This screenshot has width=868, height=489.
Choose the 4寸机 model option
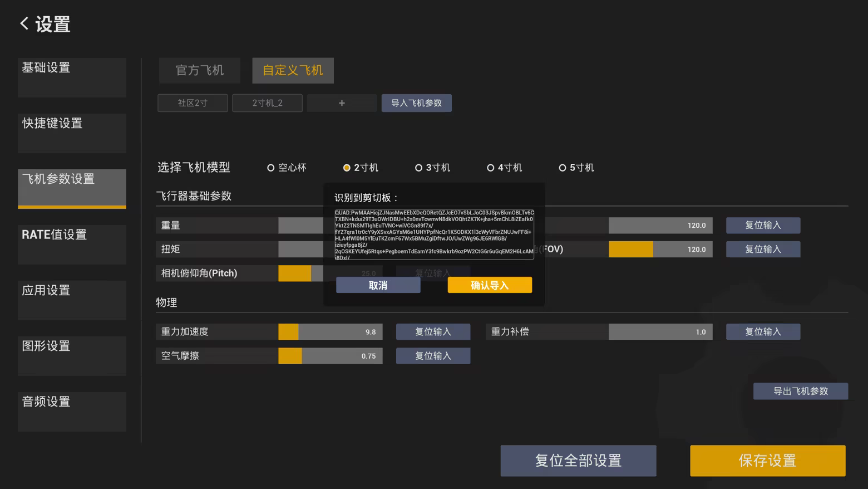point(490,168)
